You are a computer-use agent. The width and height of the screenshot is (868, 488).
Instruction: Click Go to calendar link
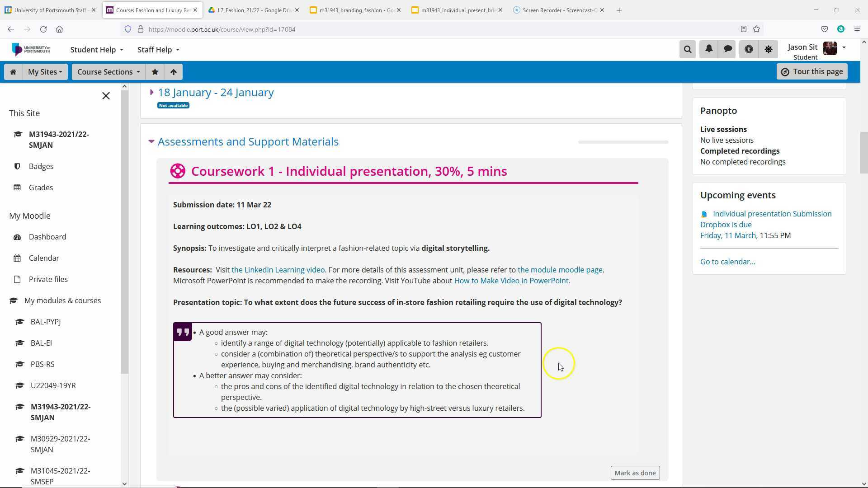[x=727, y=262]
